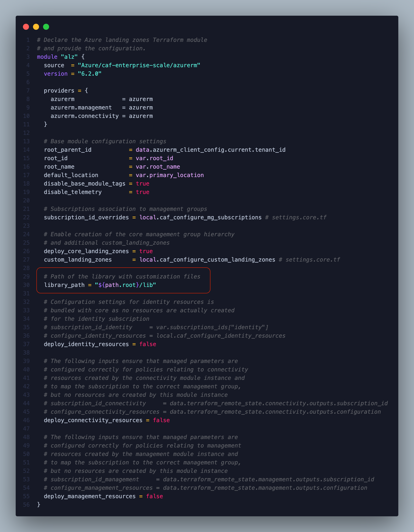Click deploy_core_landing_zones true value

pyautogui.click(x=146, y=251)
